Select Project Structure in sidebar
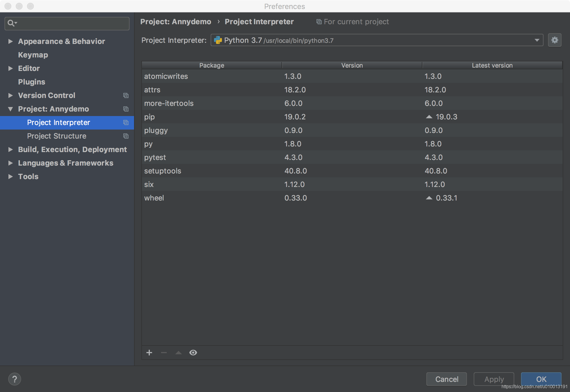 point(57,136)
